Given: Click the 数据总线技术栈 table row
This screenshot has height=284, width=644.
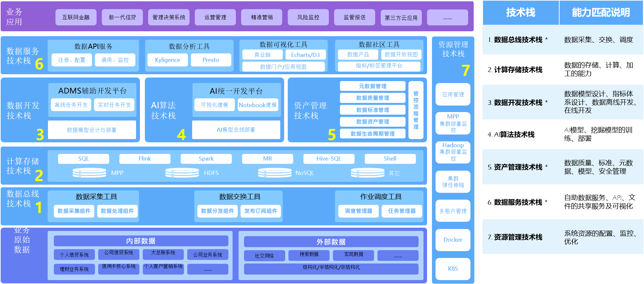Looking at the screenshot, I should [563, 40].
